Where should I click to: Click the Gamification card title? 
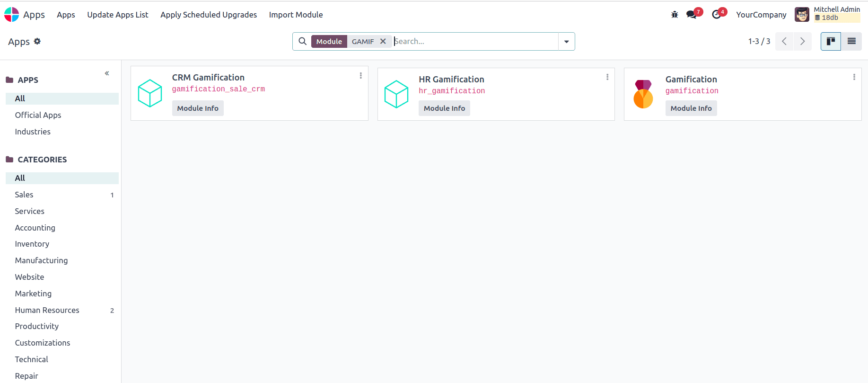[x=691, y=79]
